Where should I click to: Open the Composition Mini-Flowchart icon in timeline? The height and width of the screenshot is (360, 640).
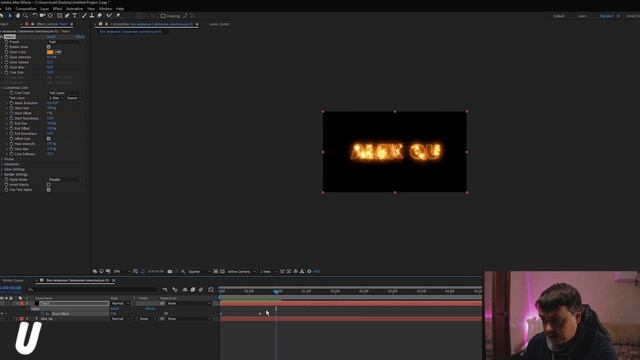pyautogui.click(x=164, y=289)
